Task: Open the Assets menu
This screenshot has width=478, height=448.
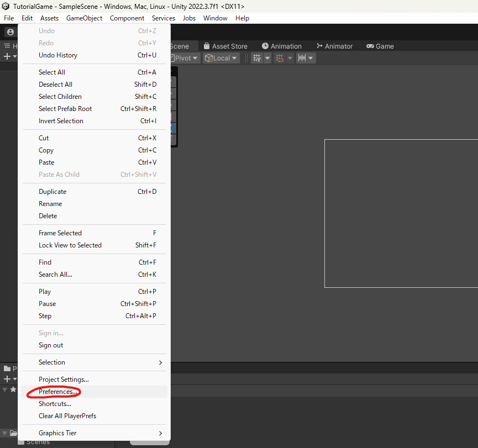Action: point(49,18)
